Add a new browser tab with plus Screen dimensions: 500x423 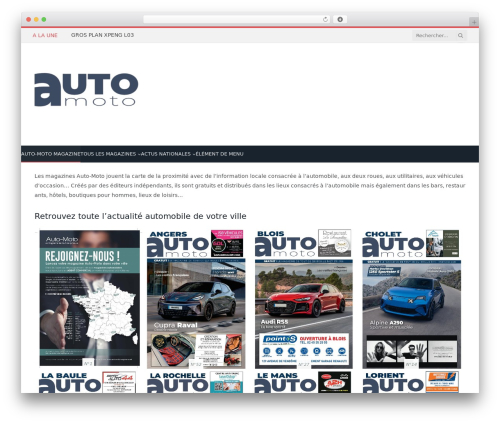pos(474,22)
